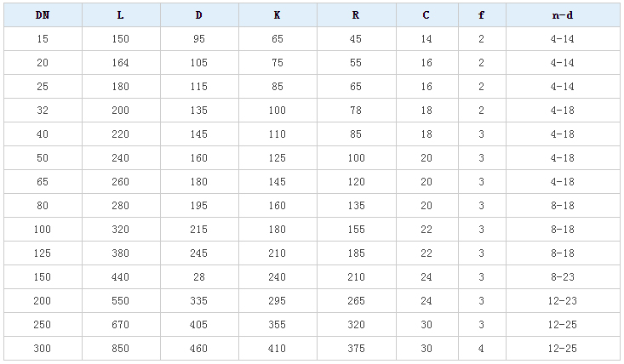Select the DN 15 cell
The image size is (624, 364).
point(43,39)
